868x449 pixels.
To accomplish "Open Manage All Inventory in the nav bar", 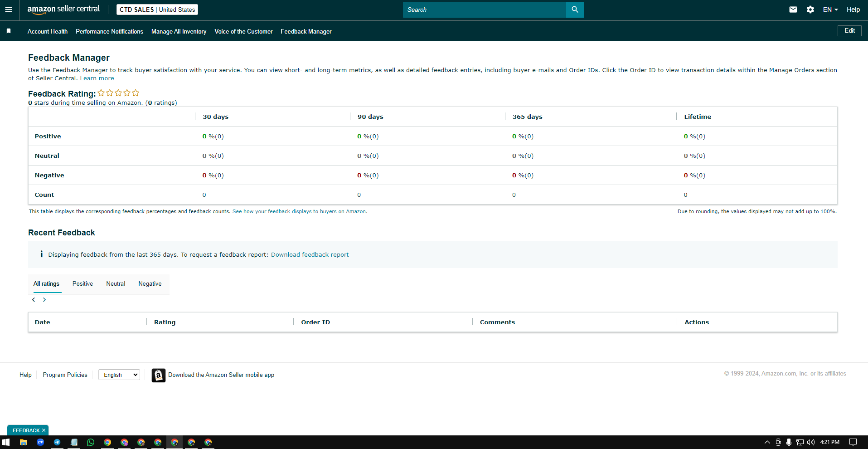I will pyautogui.click(x=179, y=31).
